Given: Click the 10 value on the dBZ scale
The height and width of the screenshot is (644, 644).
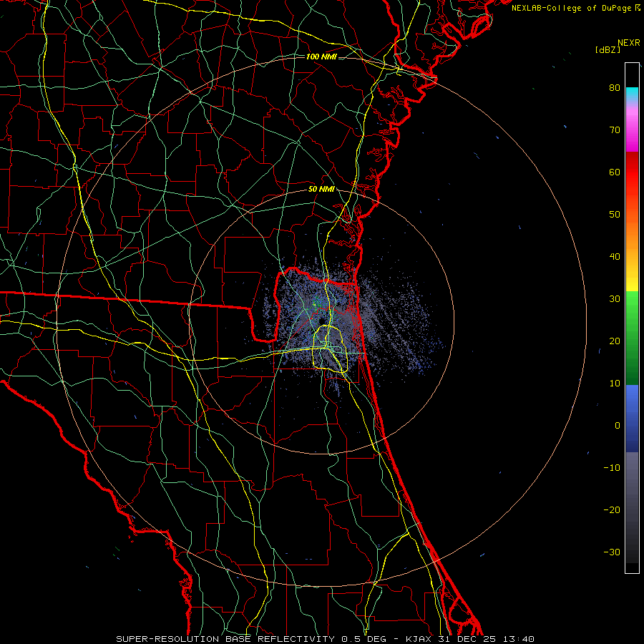Looking at the screenshot, I should [x=615, y=384].
